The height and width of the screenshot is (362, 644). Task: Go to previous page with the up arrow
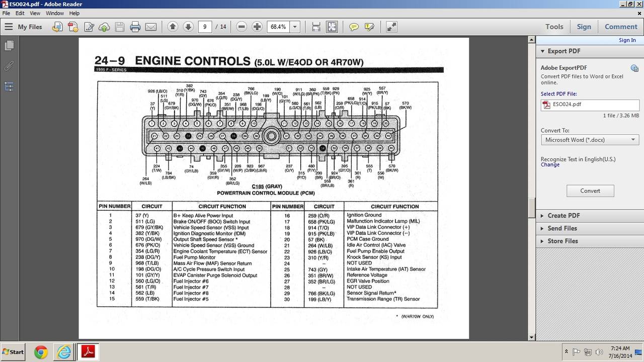click(x=173, y=27)
